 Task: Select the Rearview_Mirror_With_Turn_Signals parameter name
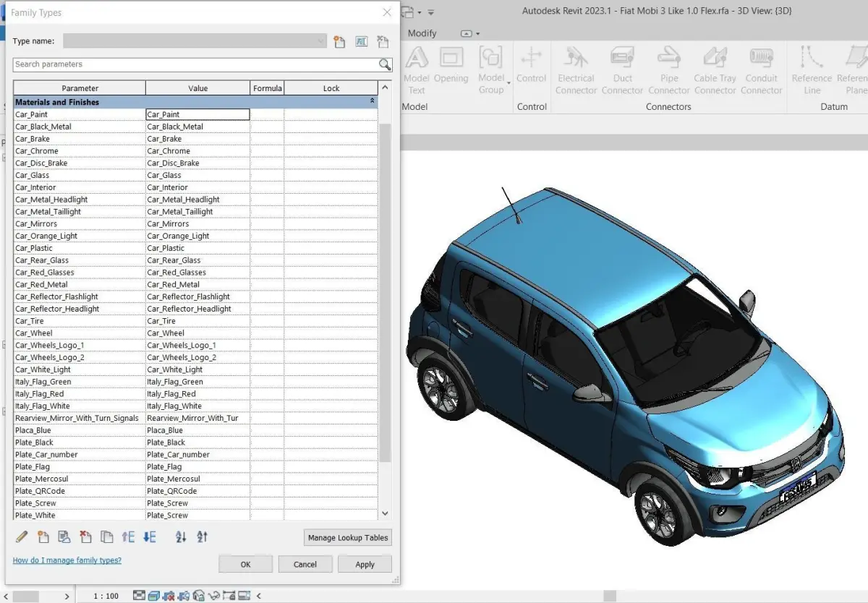point(77,419)
